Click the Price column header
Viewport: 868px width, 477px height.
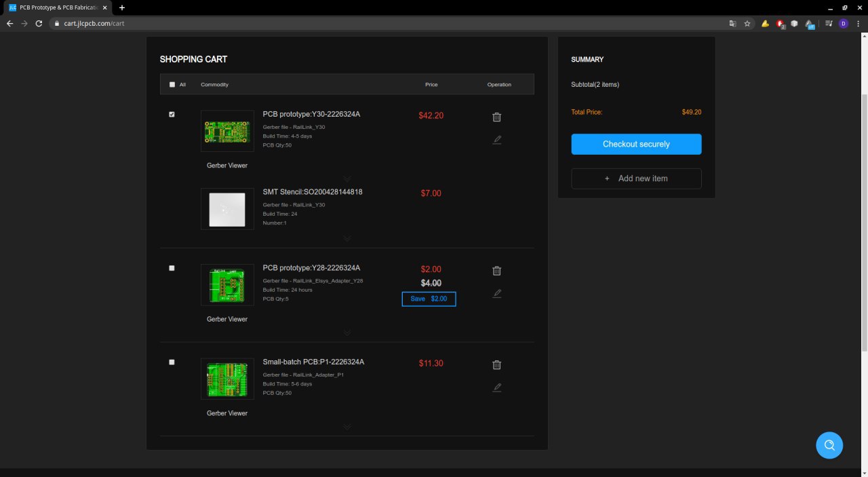click(431, 85)
